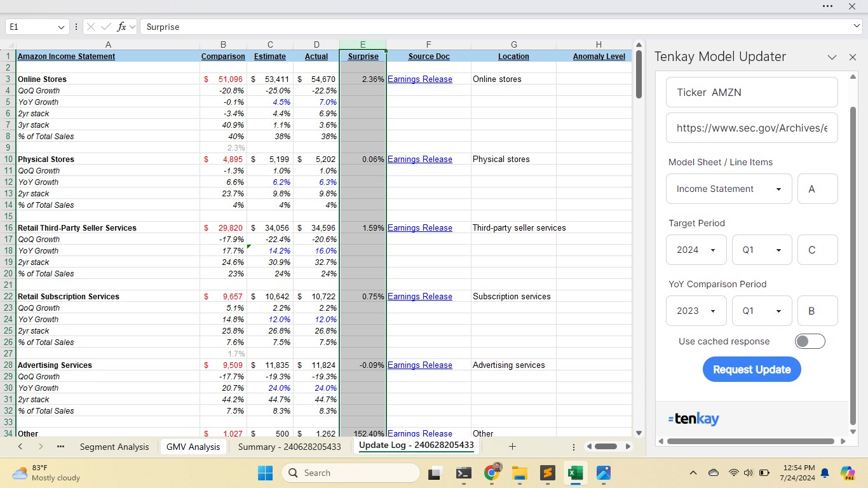
Task: Open Earnings Release link for Retail Subscription Services
Action: point(420,297)
